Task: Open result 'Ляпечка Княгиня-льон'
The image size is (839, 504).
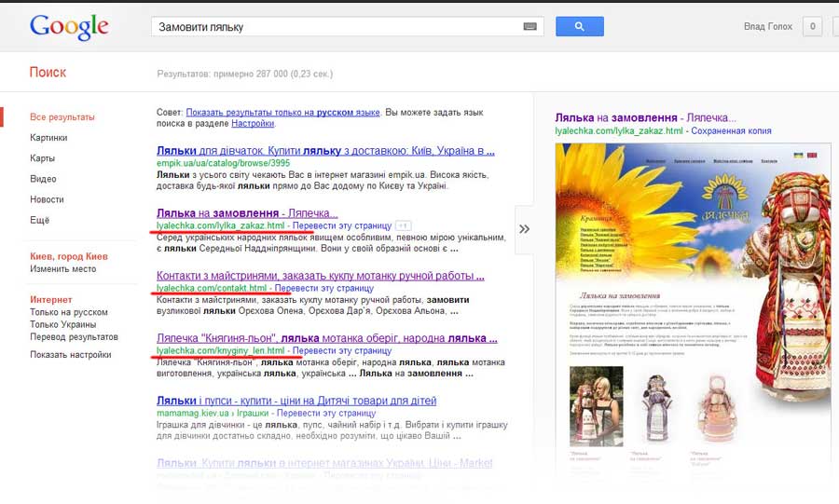Action: tap(327, 338)
